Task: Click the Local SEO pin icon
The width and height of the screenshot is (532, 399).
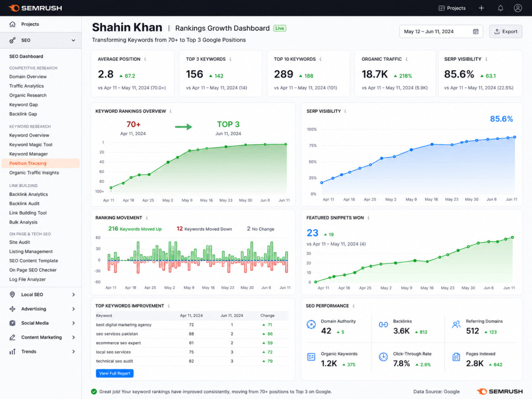Action: click(x=13, y=295)
